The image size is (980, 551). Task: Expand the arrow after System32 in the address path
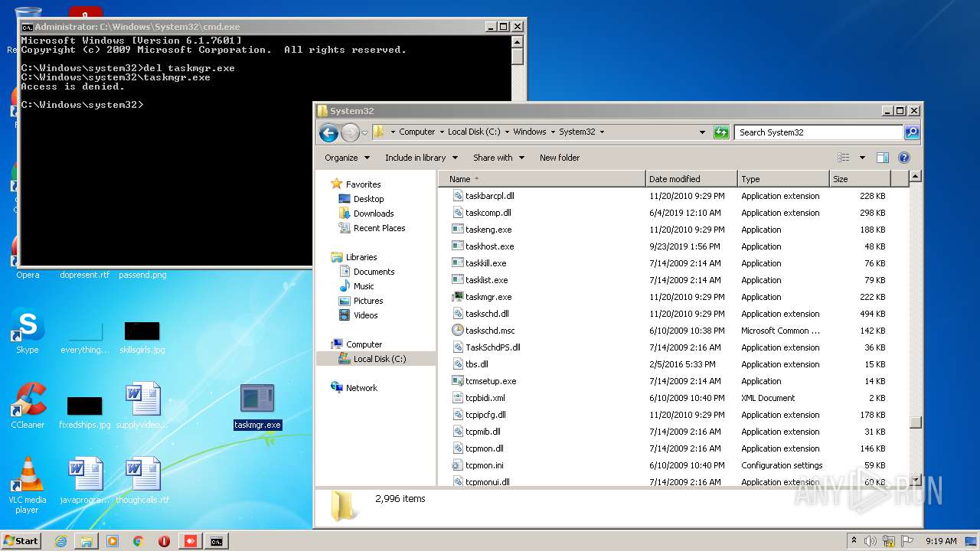pyautogui.click(x=602, y=132)
